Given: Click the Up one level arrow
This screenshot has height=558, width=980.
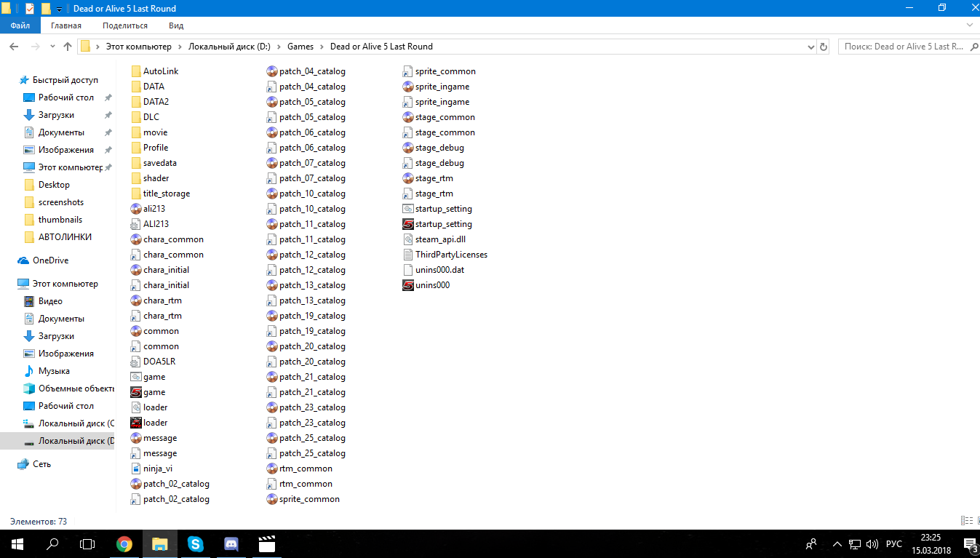Looking at the screenshot, I should pyautogui.click(x=68, y=47).
